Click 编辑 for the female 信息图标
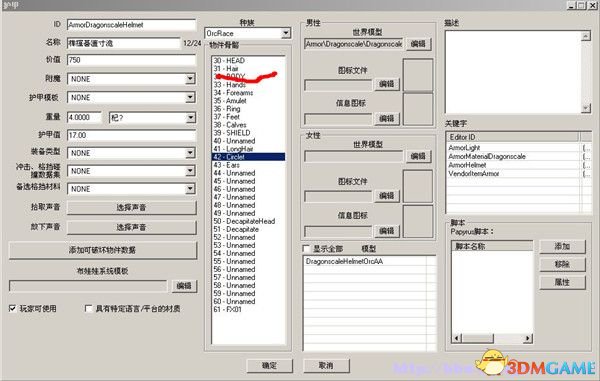This screenshot has height=381, width=600. tap(386, 231)
